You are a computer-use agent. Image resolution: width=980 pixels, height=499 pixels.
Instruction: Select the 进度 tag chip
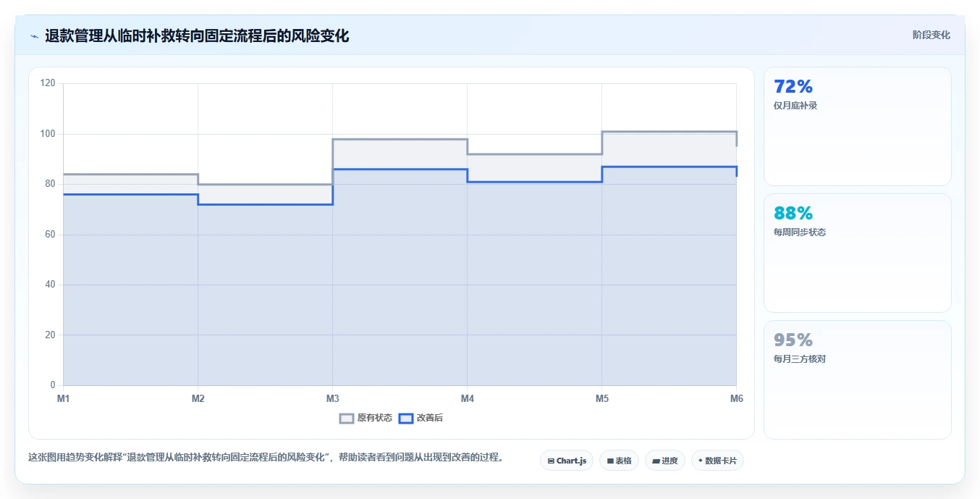tap(664, 461)
